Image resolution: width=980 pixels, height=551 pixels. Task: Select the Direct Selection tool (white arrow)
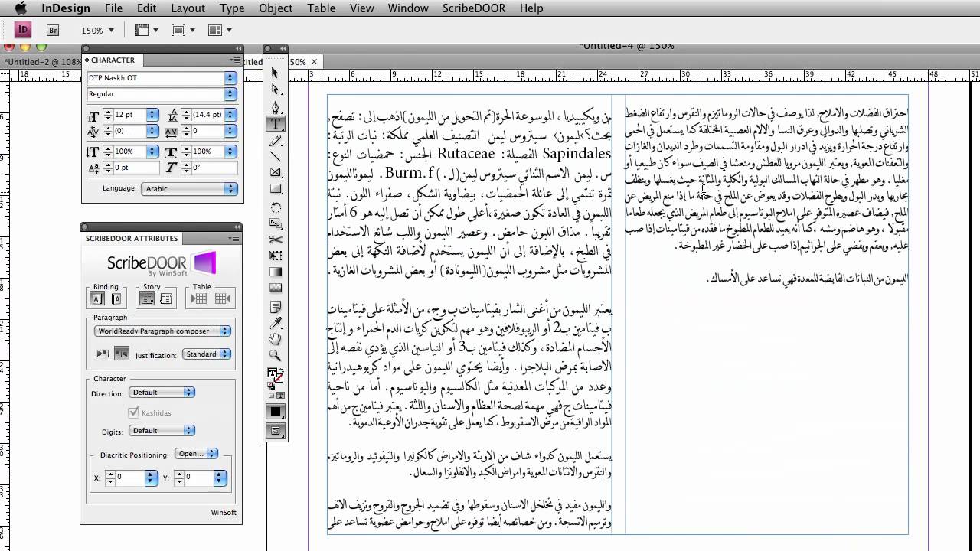point(276,90)
